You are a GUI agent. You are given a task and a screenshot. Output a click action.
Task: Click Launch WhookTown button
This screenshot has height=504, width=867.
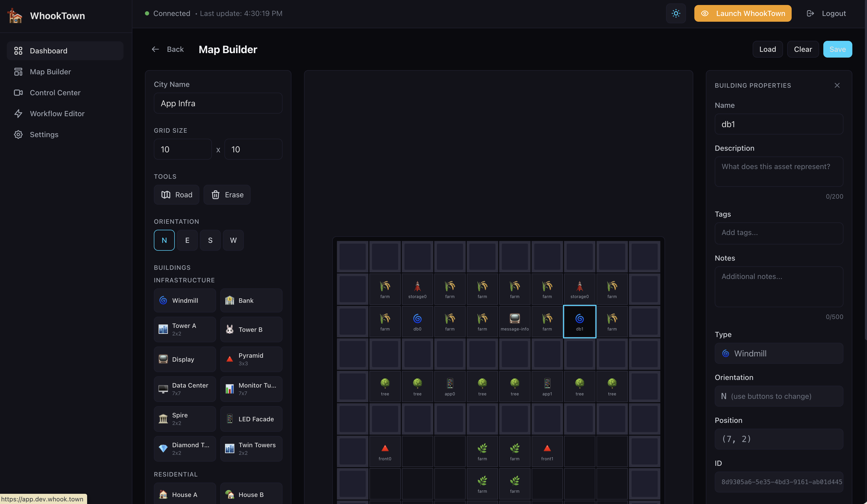742,13
